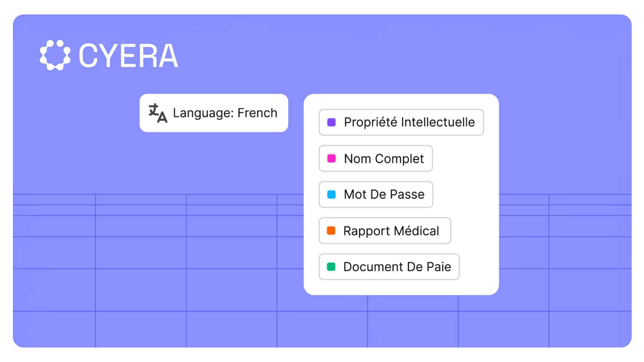
Task: Click the Complet word in name tag
Action: pyautogui.click(x=399, y=158)
